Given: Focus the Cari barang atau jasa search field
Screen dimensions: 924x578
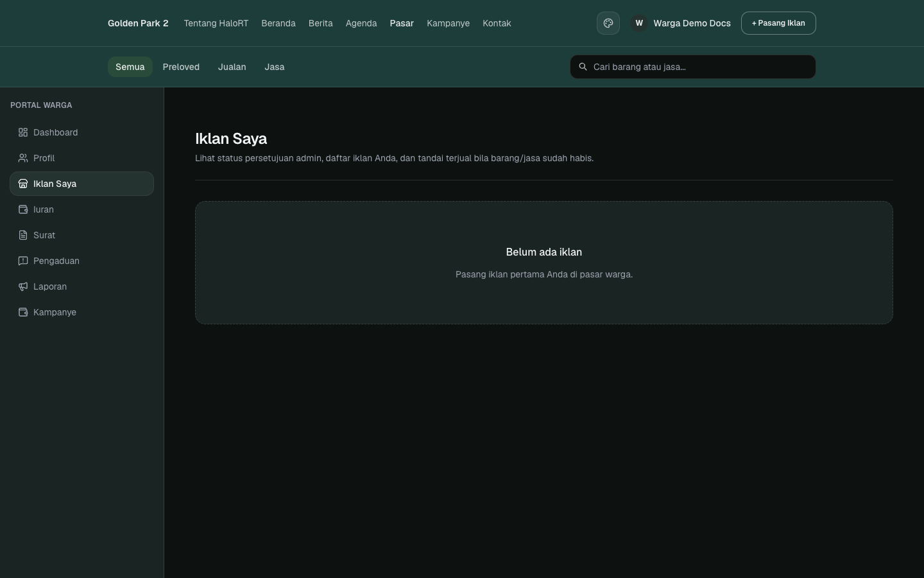Looking at the screenshot, I should pyautogui.click(x=693, y=67).
